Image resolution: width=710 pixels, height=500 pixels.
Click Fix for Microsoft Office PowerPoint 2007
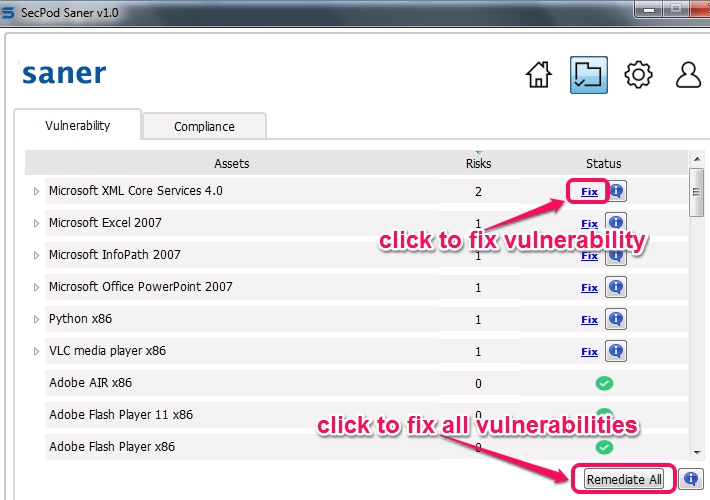click(x=589, y=288)
